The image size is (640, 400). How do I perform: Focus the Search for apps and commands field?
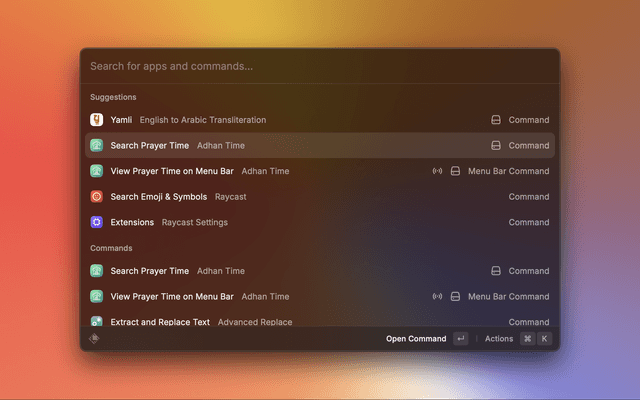tap(320, 67)
